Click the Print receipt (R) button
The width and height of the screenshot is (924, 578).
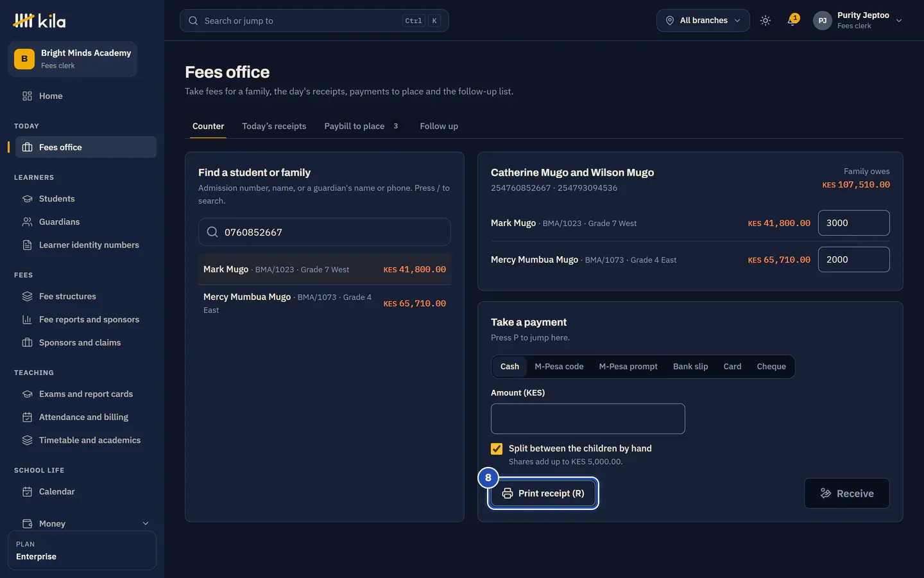pos(543,493)
